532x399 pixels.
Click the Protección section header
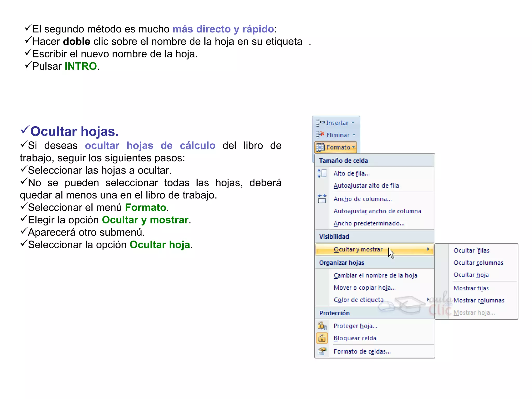coord(334,313)
